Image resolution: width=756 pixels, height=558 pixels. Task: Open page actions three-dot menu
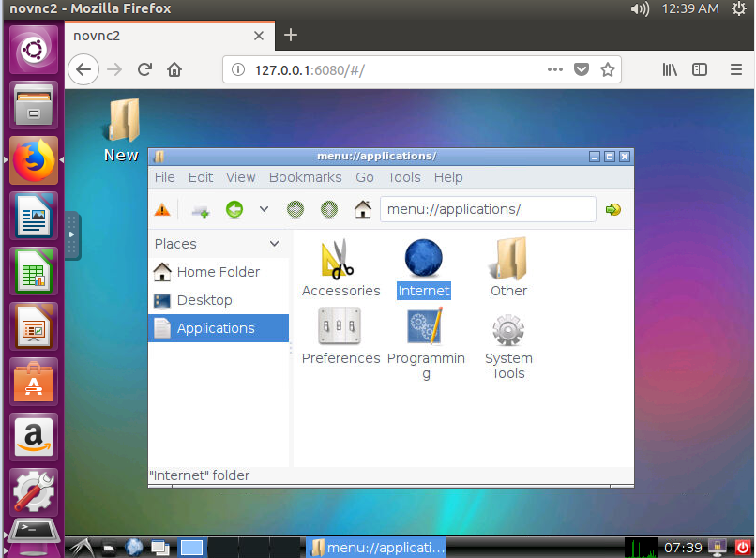pyautogui.click(x=555, y=70)
